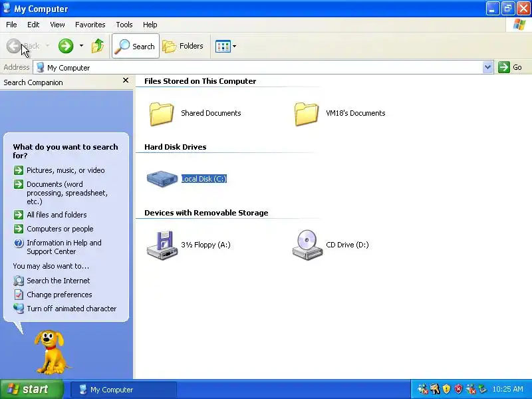Open the Windows Start menu

pyautogui.click(x=31, y=389)
